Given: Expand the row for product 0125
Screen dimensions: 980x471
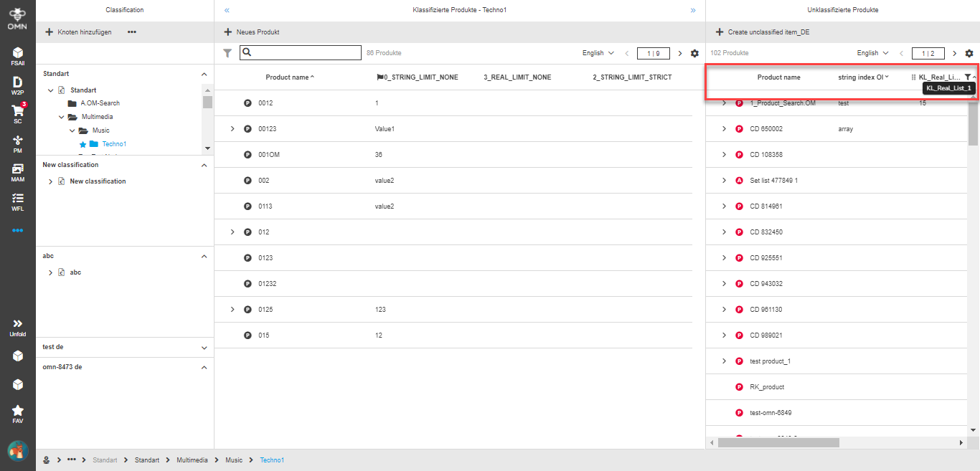Looking at the screenshot, I should tap(232, 309).
